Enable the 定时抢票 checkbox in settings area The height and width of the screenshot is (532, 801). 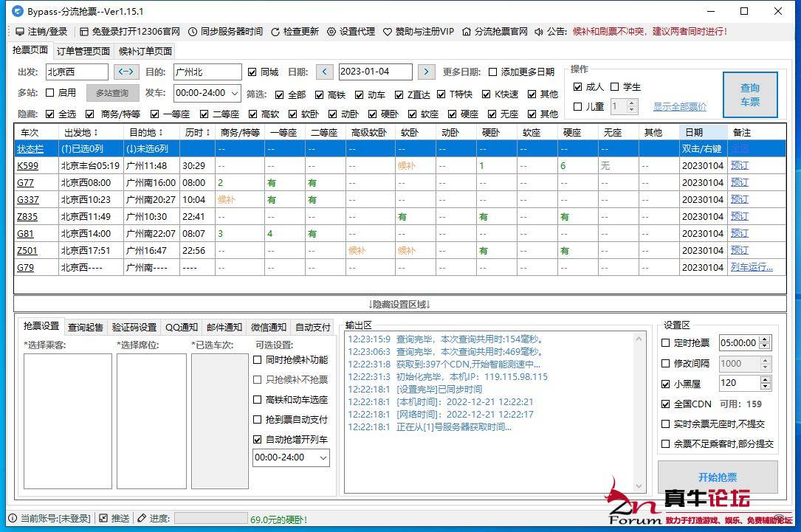coord(665,342)
